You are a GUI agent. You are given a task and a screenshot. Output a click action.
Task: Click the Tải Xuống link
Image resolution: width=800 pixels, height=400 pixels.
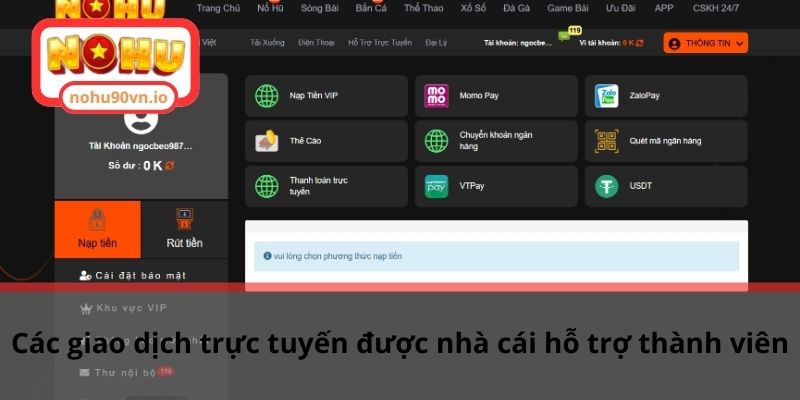point(267,43)
